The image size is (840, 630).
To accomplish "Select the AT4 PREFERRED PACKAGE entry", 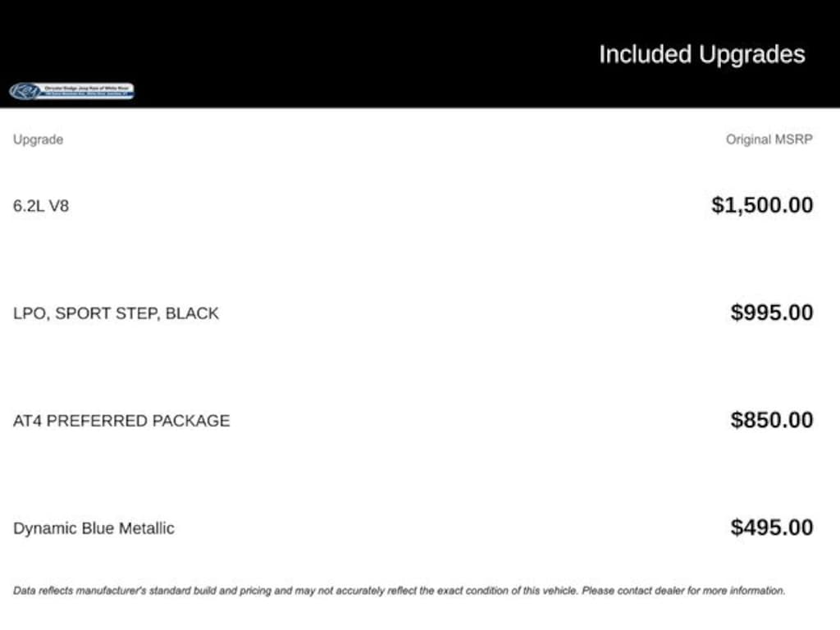I will tap(121, 421).
